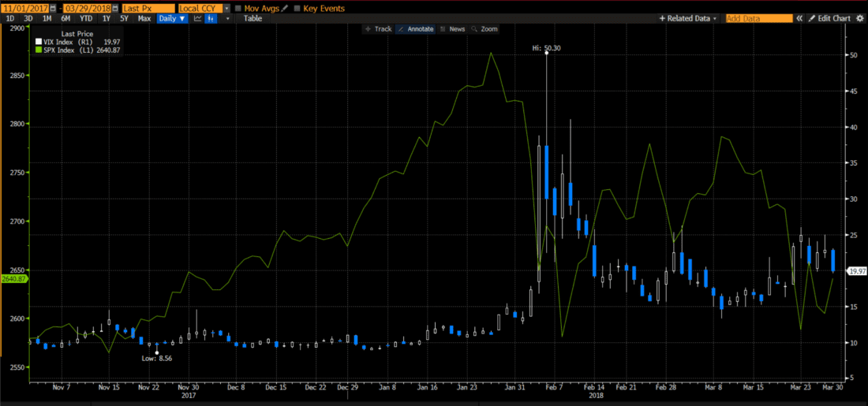Switch to line chart type
The width and height of the screenshot is (868, 406).
point(197,18)
